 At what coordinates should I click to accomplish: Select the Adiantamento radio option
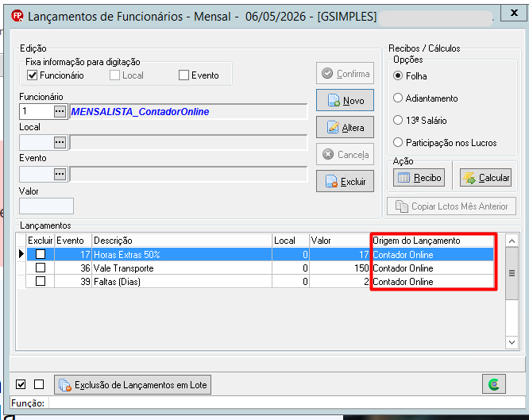[398, 98]
